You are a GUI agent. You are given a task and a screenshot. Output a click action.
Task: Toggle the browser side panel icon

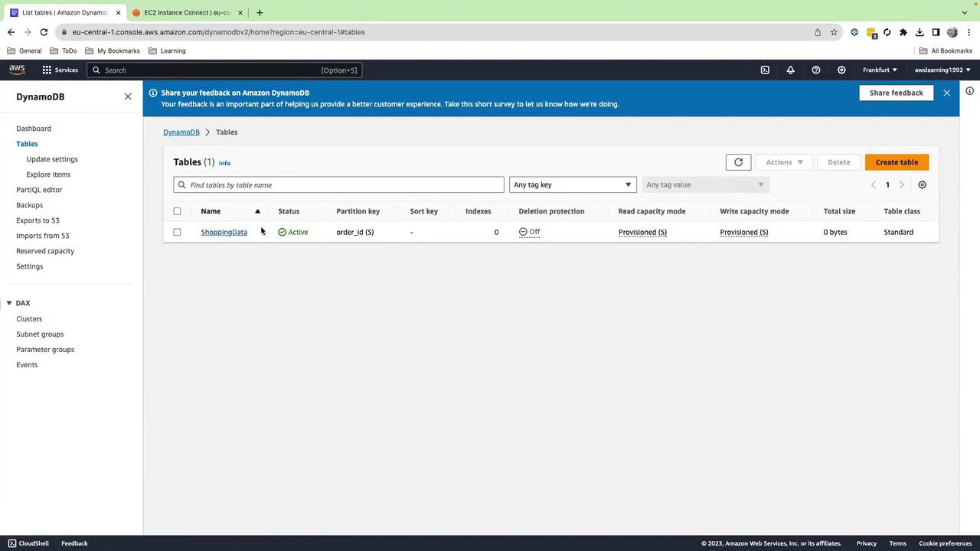(x=936, y=32)
